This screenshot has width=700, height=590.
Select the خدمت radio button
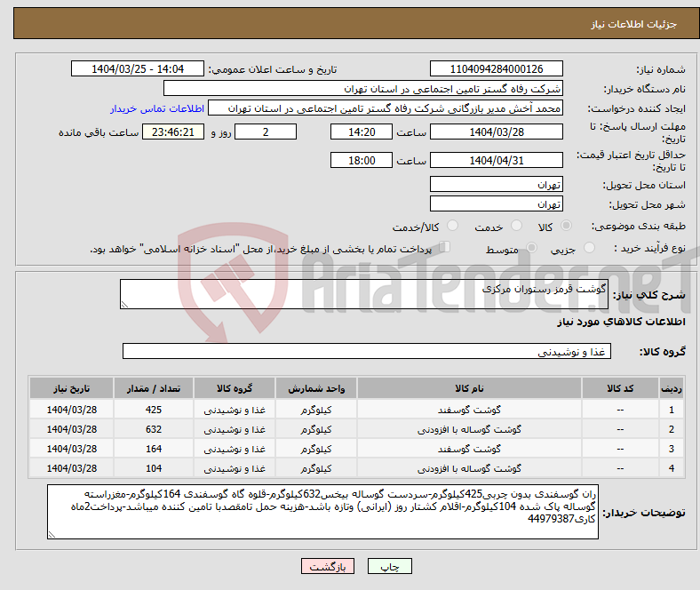pos(516,226)
